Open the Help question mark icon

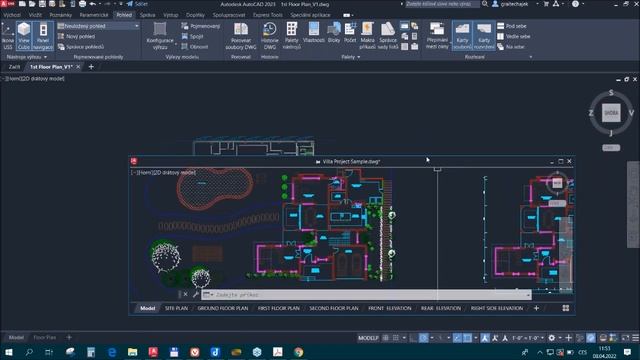tap(575, 4)
